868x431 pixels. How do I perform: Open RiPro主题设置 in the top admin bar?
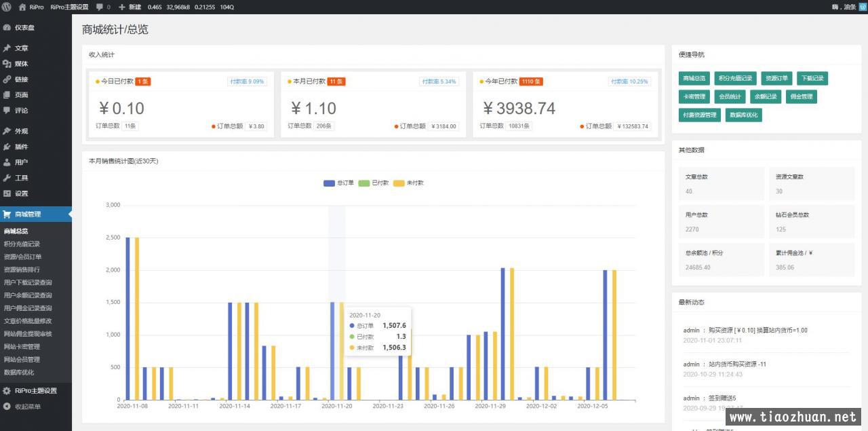(69, 7)
